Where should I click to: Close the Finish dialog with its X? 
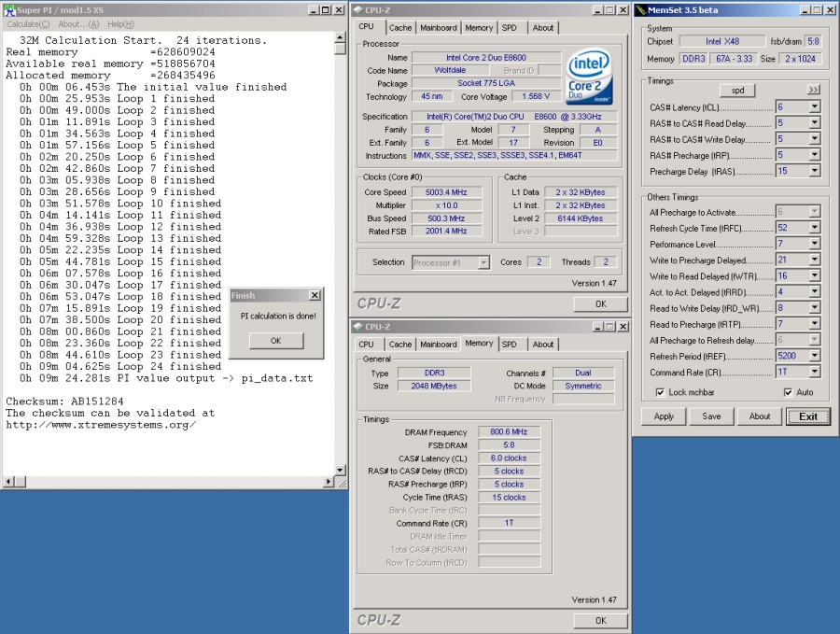(315, 295)
